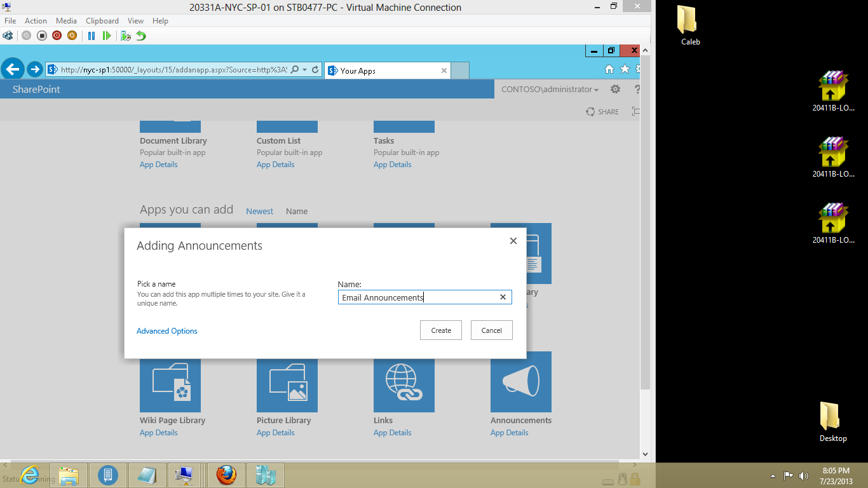This screenshot has height=488, width=868.
Task: Open the Media menu
Action: coord(67,21)
